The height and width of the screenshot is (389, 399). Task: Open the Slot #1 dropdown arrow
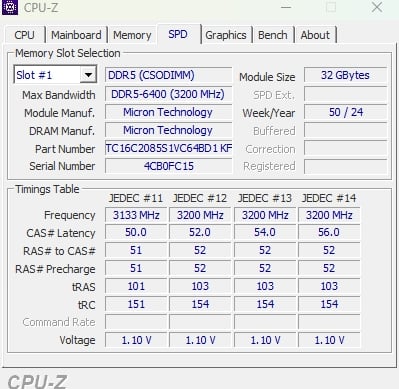[x=88, y=75]
